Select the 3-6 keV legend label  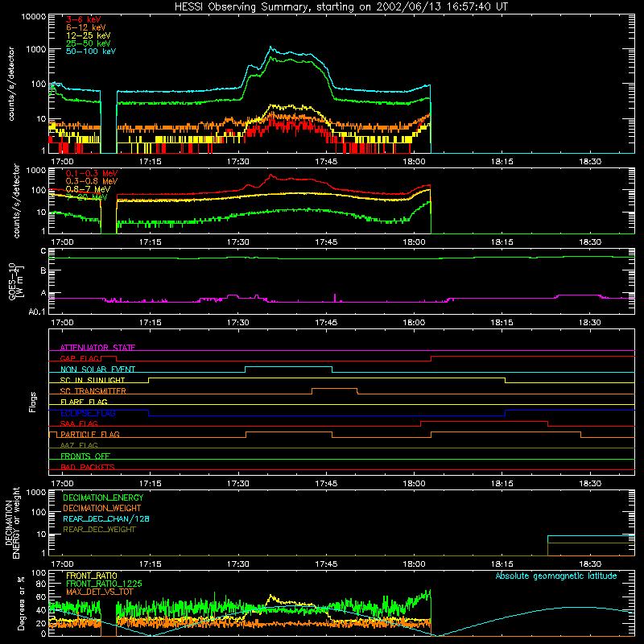(84, 19)
